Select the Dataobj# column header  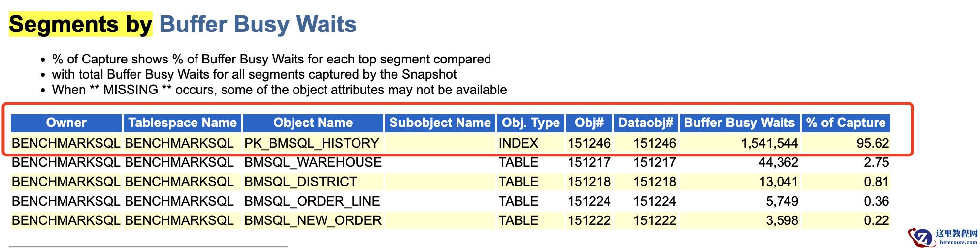click(646, 123)
